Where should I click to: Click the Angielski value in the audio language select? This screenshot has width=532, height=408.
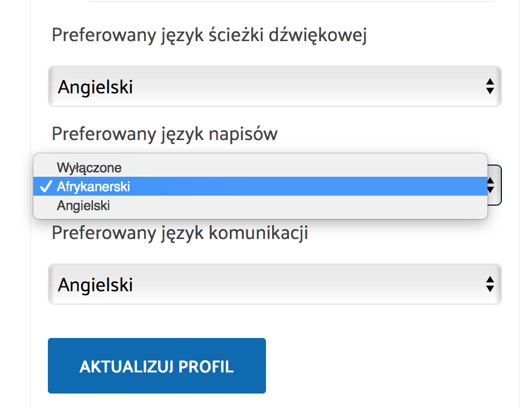click(96, 87)
